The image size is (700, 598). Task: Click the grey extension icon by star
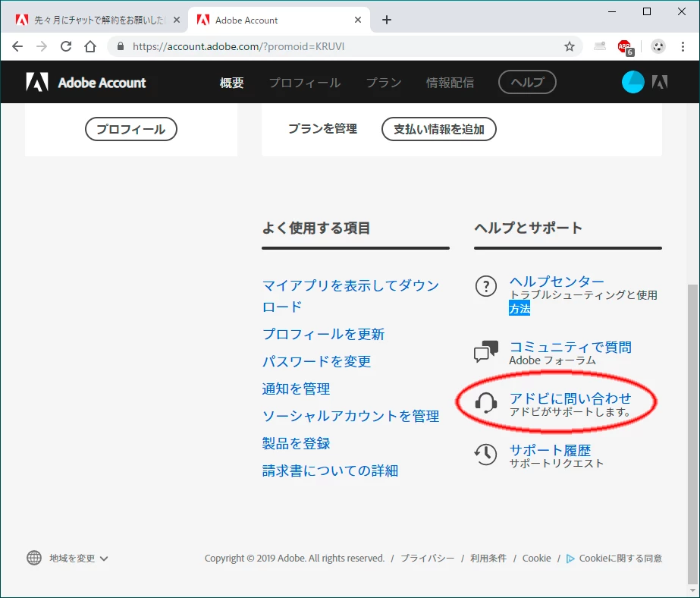click(x=600, y=46)
